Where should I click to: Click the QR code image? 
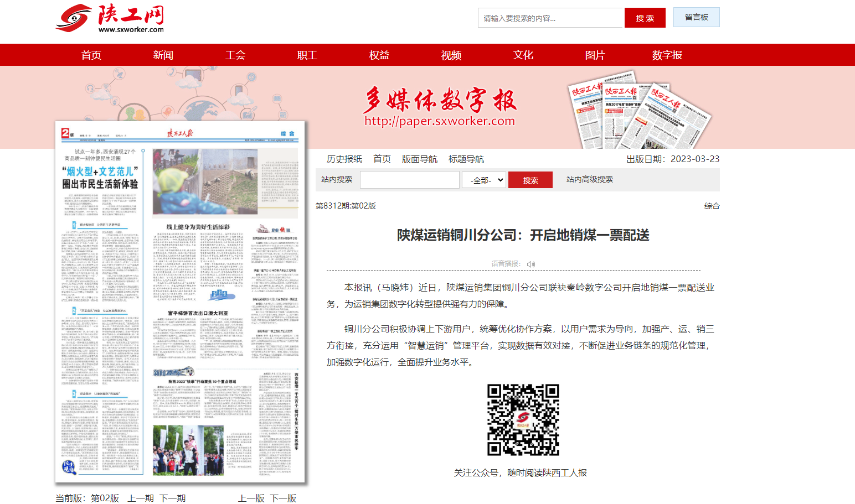tap(523, 420)
